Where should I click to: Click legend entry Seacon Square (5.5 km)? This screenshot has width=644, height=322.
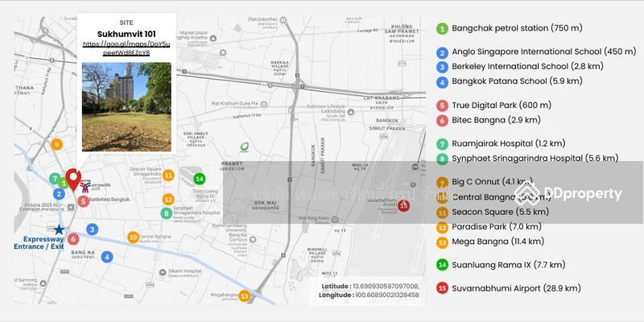[x=500, y=212]
